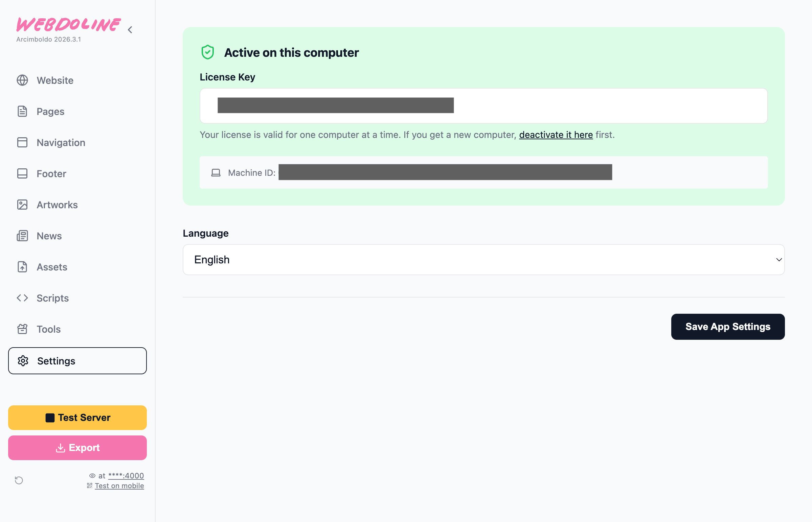
Task: Go to the Footer section
Action: tap(51, 174)
